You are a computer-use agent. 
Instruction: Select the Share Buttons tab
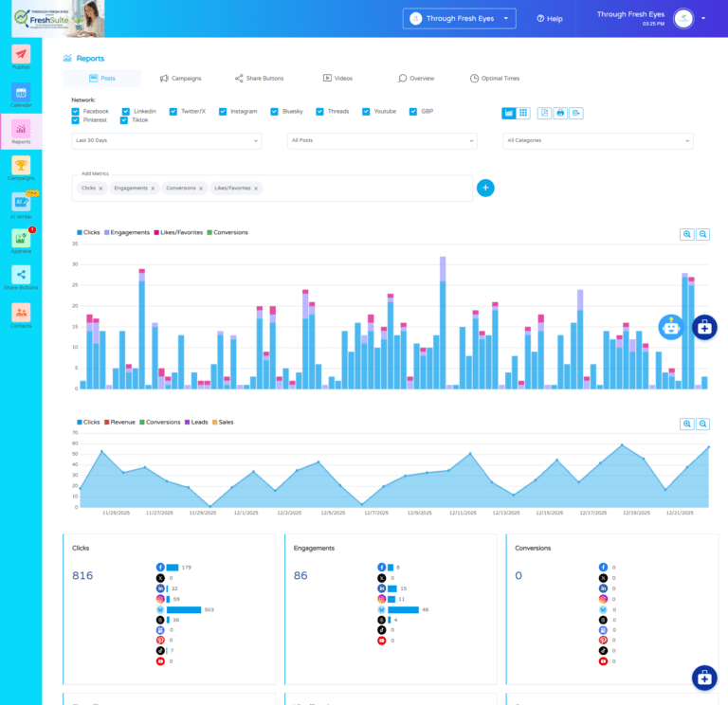[x=259, y=79]
